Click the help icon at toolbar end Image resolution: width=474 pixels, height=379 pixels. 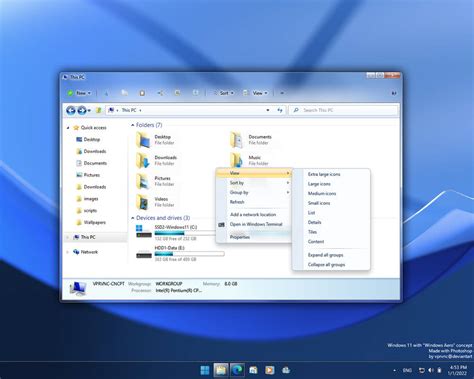394,93
